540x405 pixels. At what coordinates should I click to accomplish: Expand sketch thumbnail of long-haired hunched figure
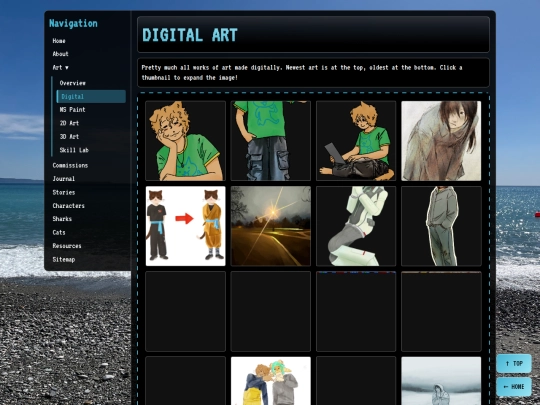pyautogui.click(x=441, y=141)
